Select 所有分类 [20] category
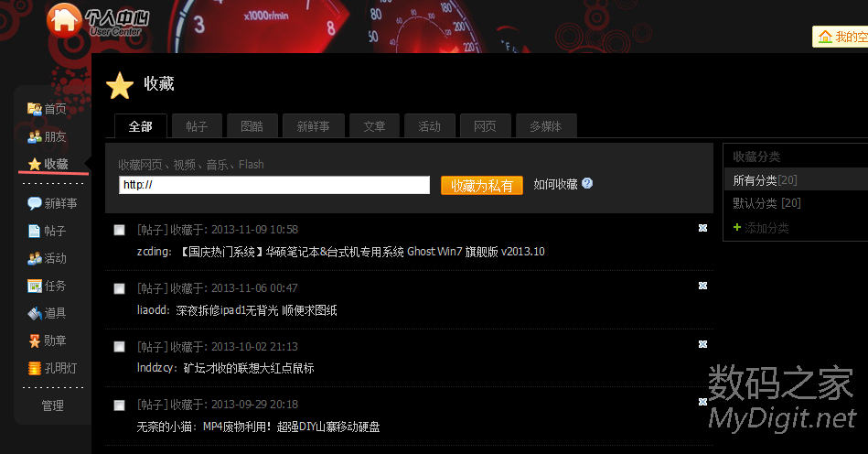The height and width of the screenshot is (454, 868). pos(765,180)
